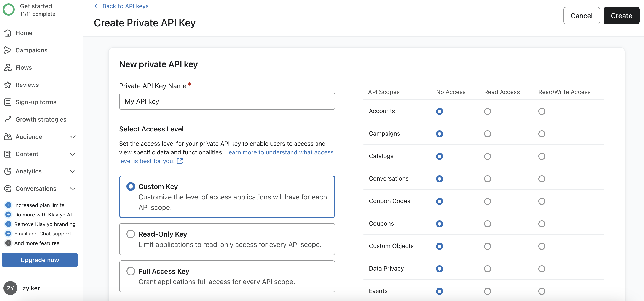Expand the Analytics sidebar chevron
The image size is (644, 301).
pos(72,171)
